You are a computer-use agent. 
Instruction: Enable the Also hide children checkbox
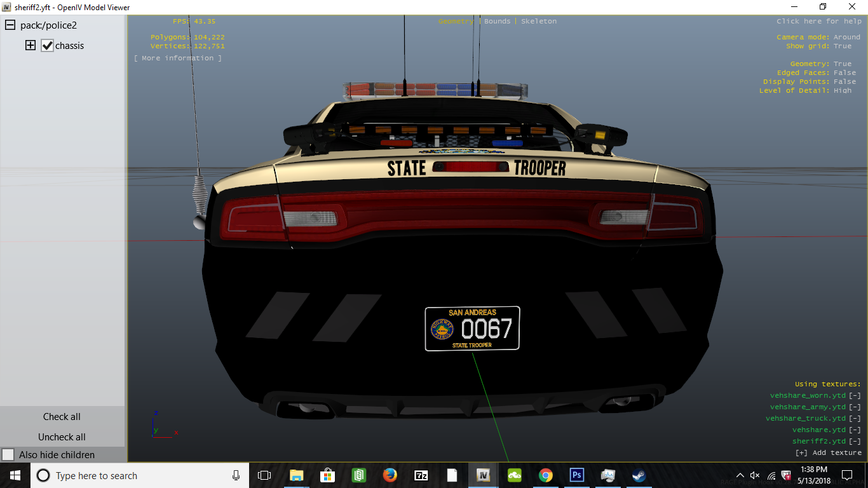[8, 455]
